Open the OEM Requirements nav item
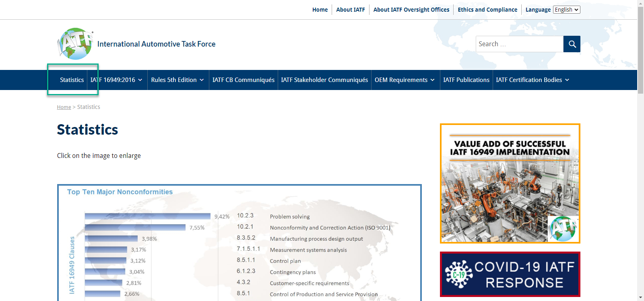Viewport: 644px width, 301px height. tap(401, 80)
